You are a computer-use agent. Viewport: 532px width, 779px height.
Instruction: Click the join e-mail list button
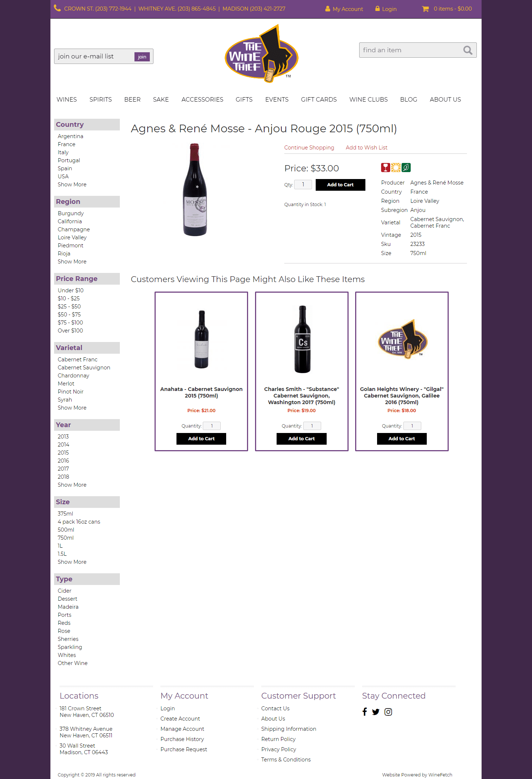coord(142,57)
